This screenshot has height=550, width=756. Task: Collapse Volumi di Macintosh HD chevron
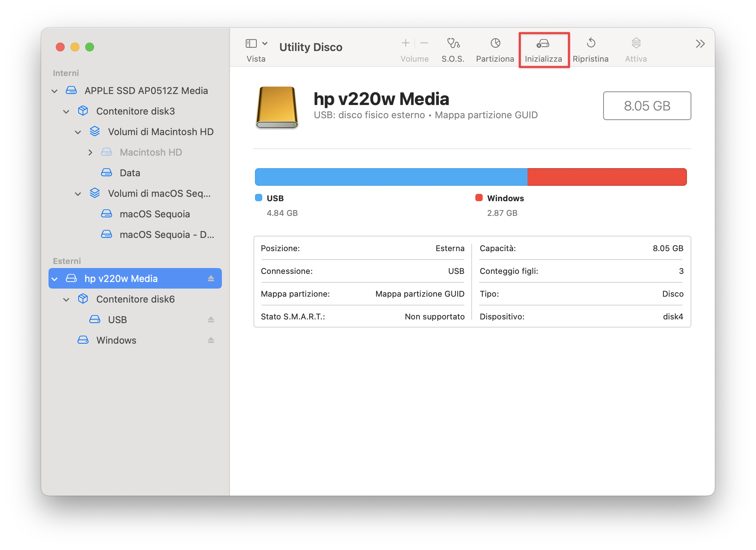click(78, 132)
